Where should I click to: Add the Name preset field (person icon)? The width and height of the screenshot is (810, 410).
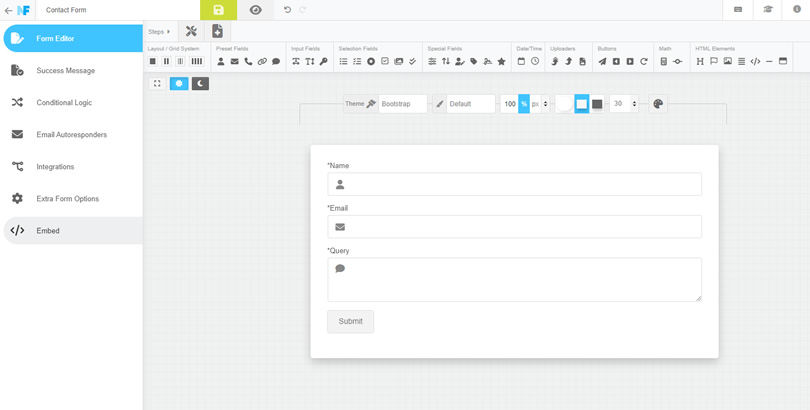point(221,61)
